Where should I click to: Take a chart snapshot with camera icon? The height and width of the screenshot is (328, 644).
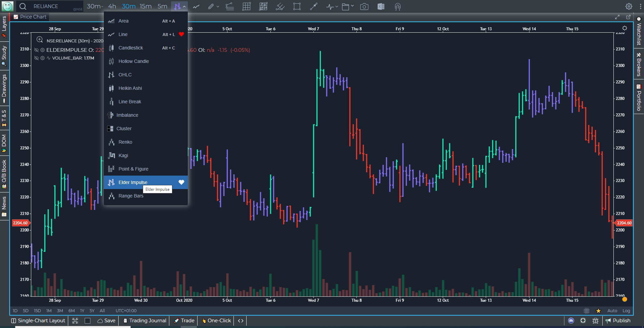click(x=364, y=7)
